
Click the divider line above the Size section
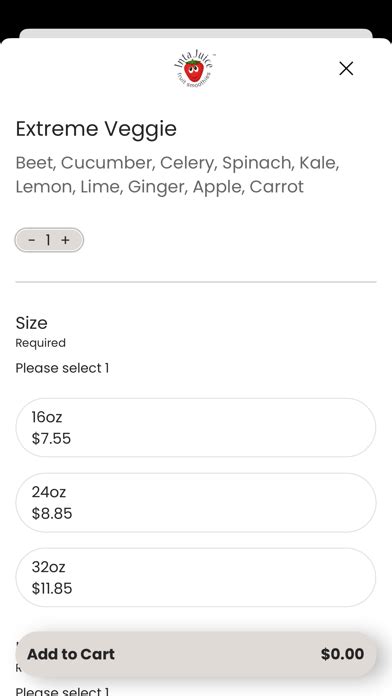[196, 282]
